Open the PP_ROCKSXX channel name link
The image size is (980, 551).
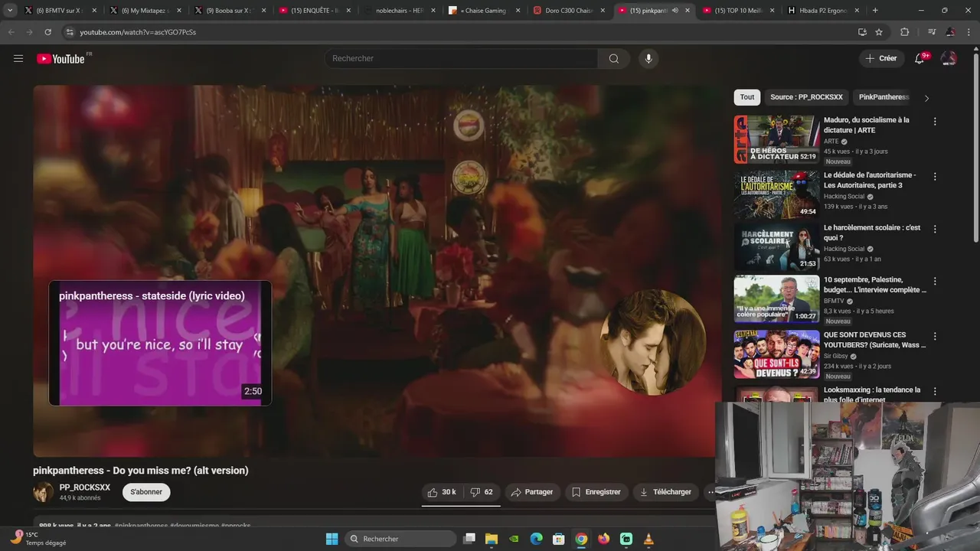(x=85, y=487)
